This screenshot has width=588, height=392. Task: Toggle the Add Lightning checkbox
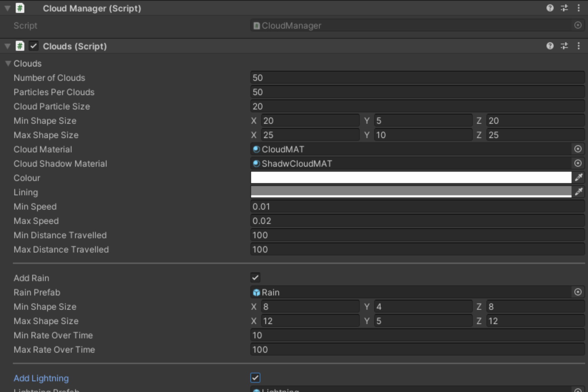pos(255,378)
